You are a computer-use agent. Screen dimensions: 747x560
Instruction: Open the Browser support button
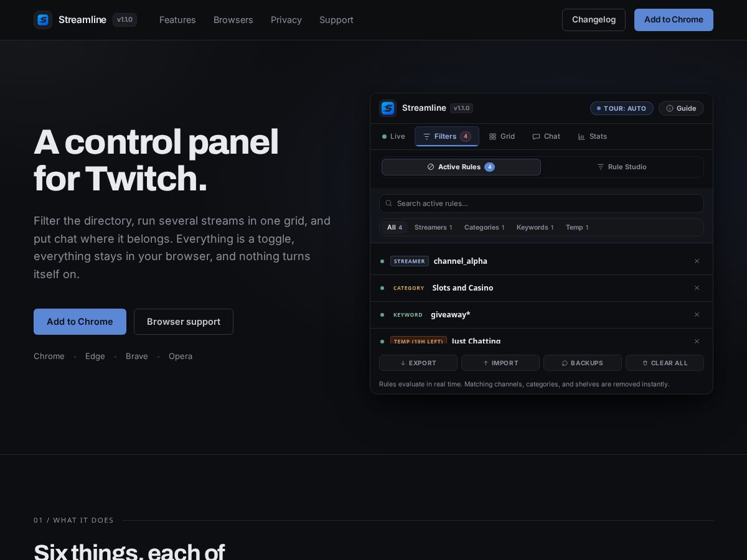[x=184, y=322]
